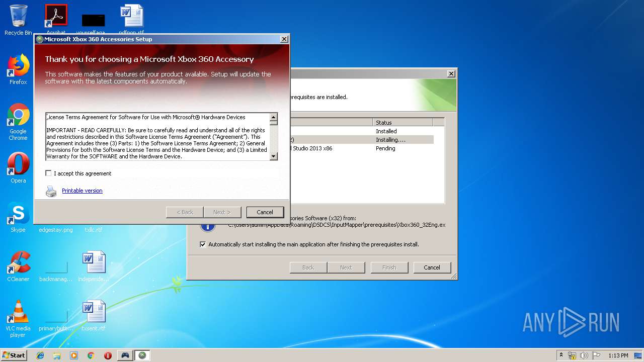This screenshot has height=362, width=644.
Task: Open the media player taskbar icon
Action: (x=74, y=355)
